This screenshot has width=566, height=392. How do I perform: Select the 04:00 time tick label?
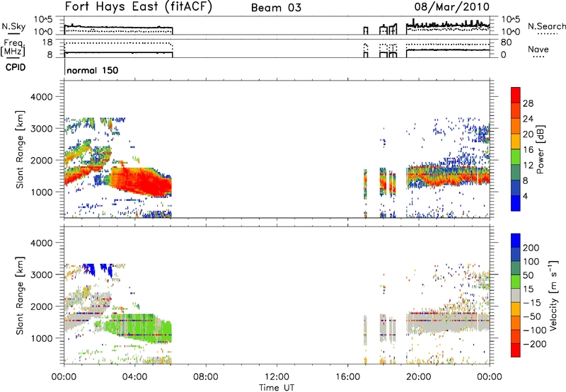click(x=134, y=377)
